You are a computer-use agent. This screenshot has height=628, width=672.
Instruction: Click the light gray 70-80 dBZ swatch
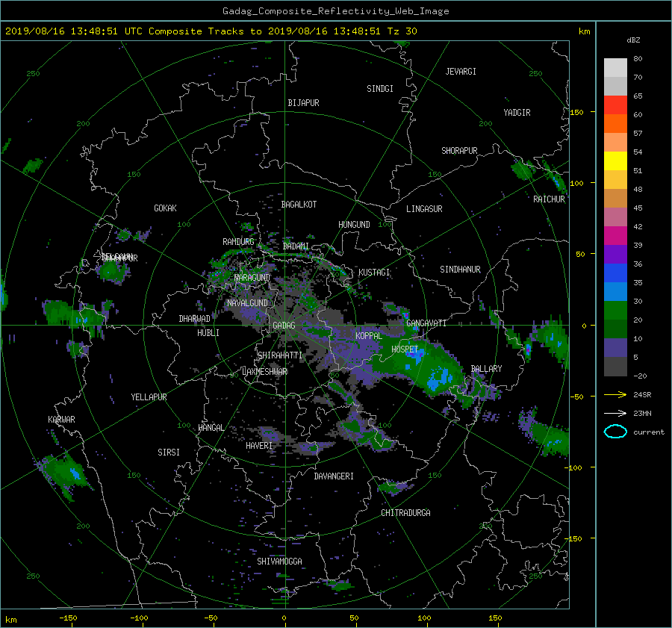pos(615,68)
